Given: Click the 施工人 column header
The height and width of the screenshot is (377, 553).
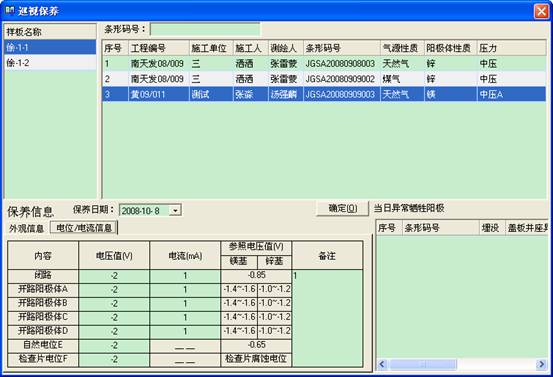Looking at the screenshot, I should 250,48.
